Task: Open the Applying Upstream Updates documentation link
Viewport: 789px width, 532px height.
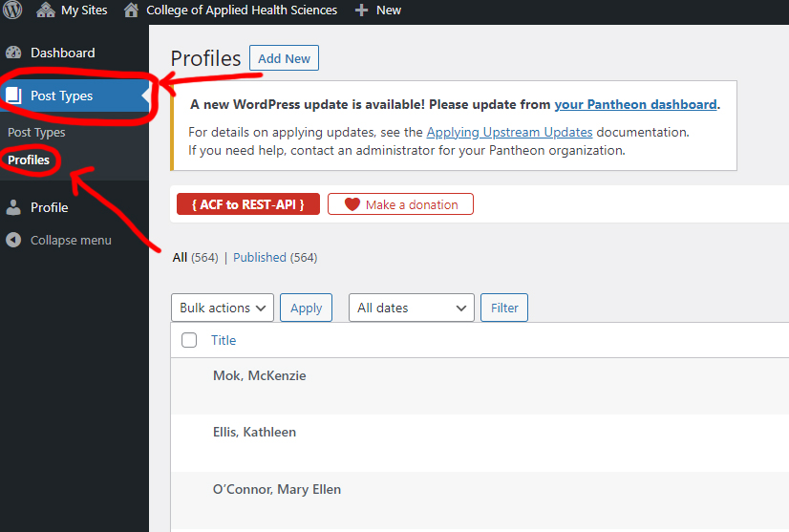Action: 509,132
